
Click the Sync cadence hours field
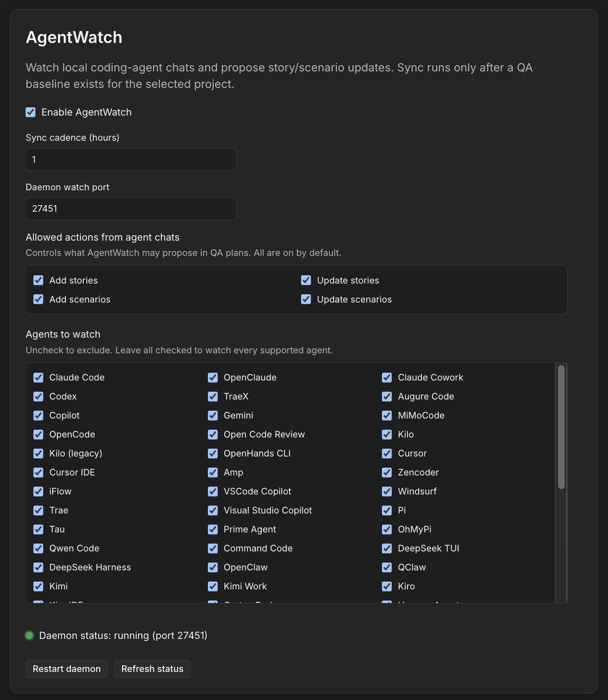click(x=131, y=159)
